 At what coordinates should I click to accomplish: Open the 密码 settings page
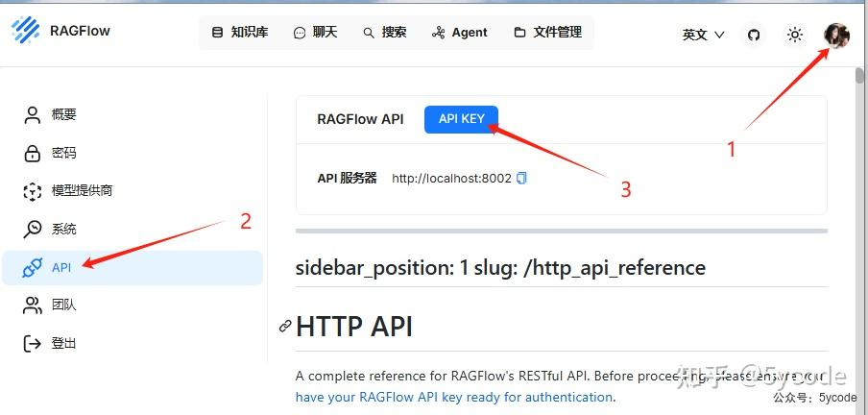[63, 153]
